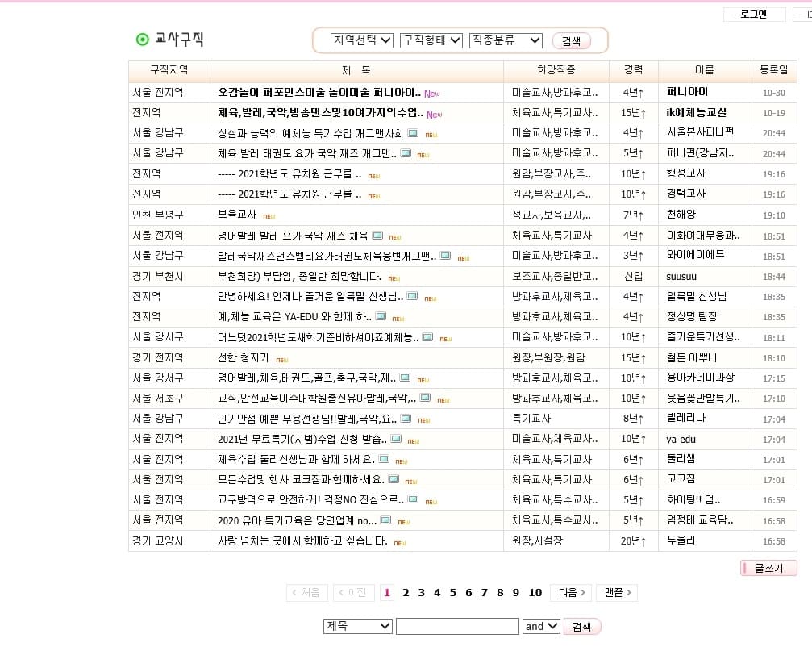Go to page 2 of listings
812x651 pixels.
406,593
